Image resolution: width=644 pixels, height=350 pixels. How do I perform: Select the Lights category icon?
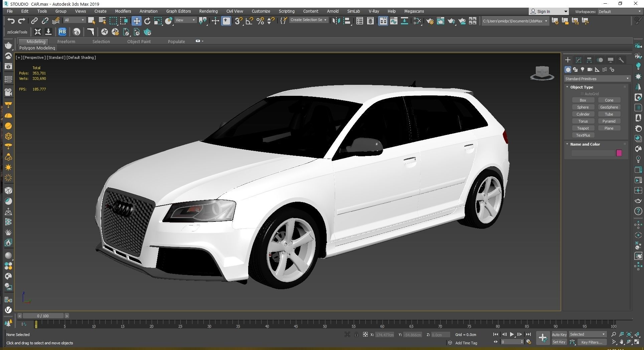tap(583, 69)
